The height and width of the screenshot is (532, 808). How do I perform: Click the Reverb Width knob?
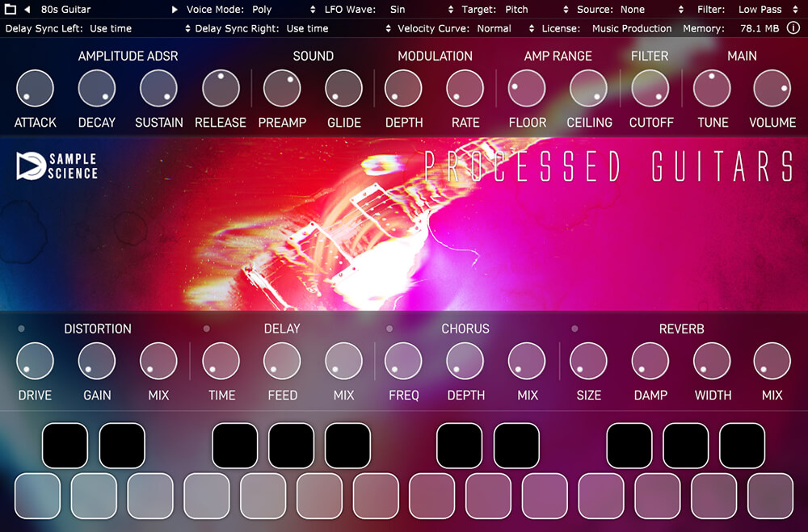tap(712, 361)
